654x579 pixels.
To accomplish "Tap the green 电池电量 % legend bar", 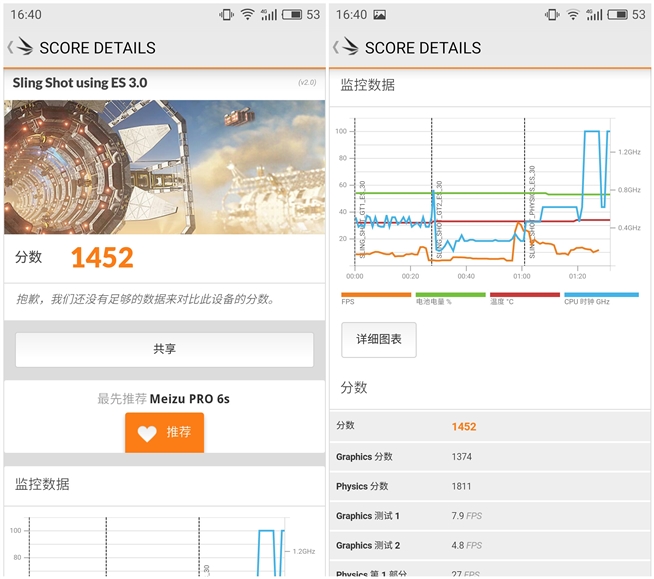I will click(450, 295).
